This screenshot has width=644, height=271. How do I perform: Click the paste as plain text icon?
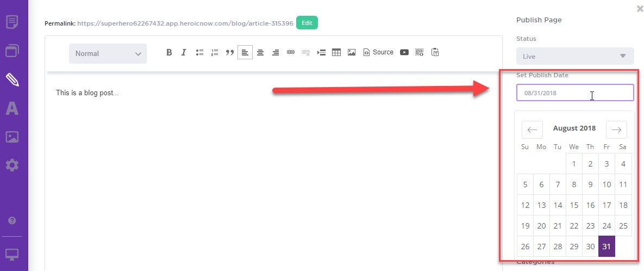435,52
